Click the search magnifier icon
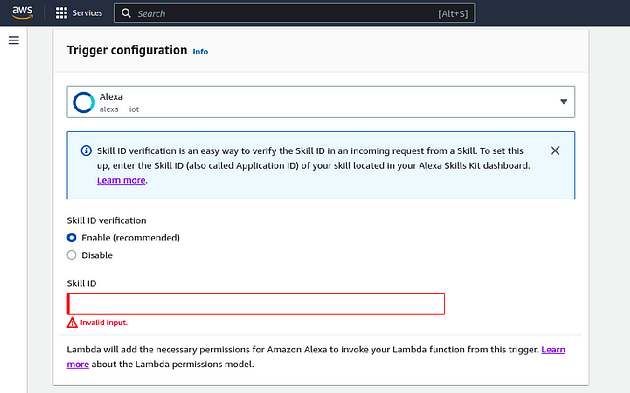Screen dimensions: 630x393 (x=126, y=13)
